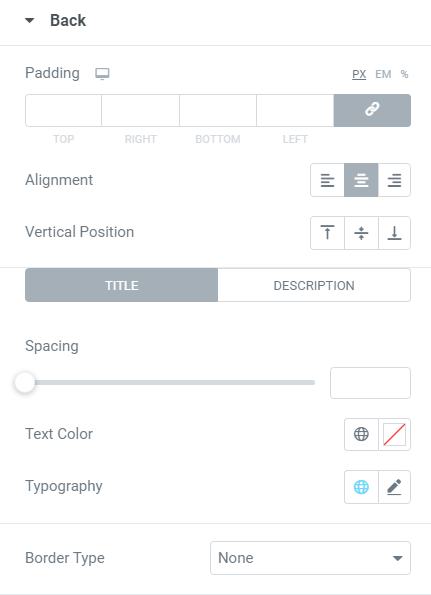Click the Spacing slider handle
The image size is (431, 595).
click(x=25, y=382)
